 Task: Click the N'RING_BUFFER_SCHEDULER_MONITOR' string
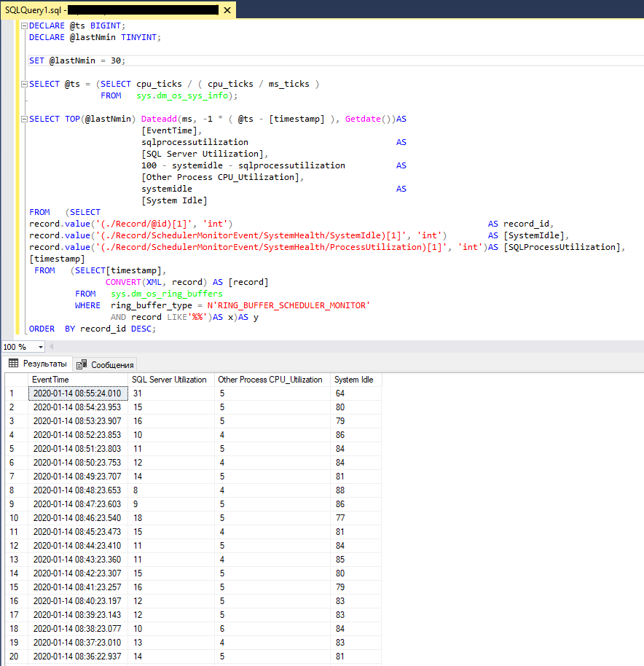pyautogui.click(x=288, y=305)
